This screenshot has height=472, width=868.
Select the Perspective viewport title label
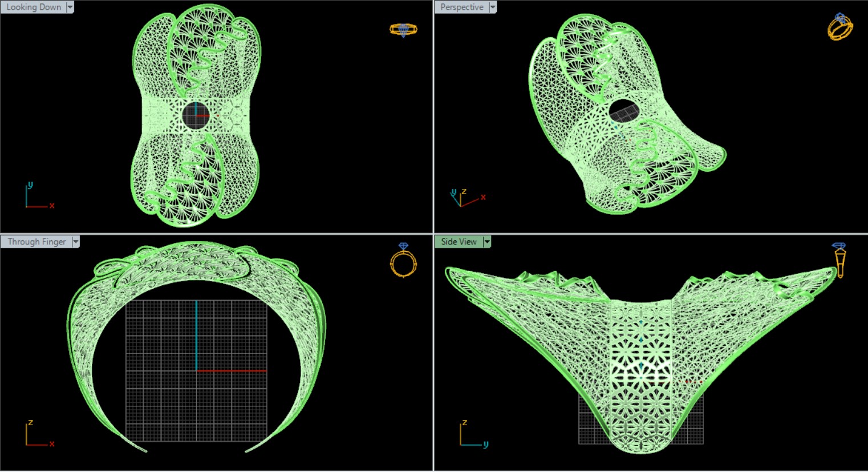[x=461, y=7]
